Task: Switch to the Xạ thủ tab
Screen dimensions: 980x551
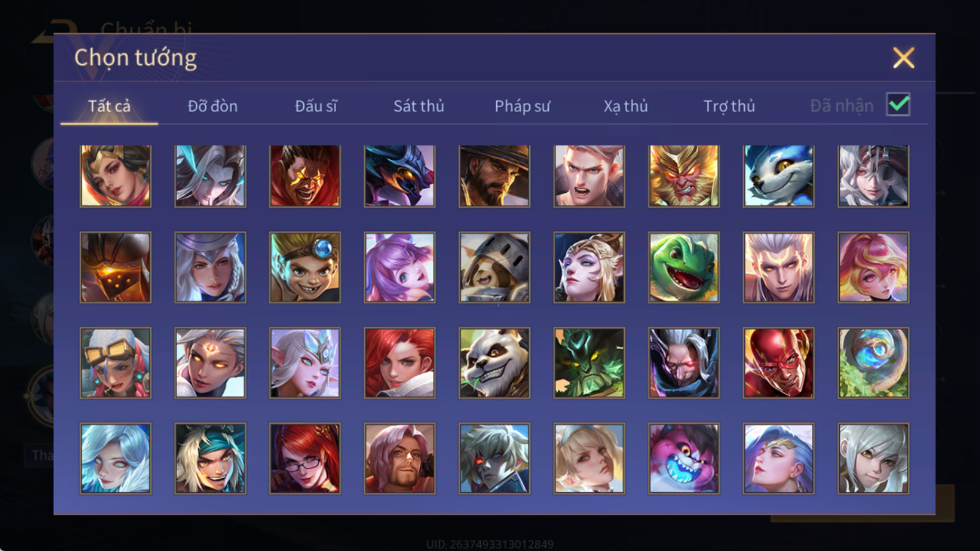Action: (x=625, y=107)
